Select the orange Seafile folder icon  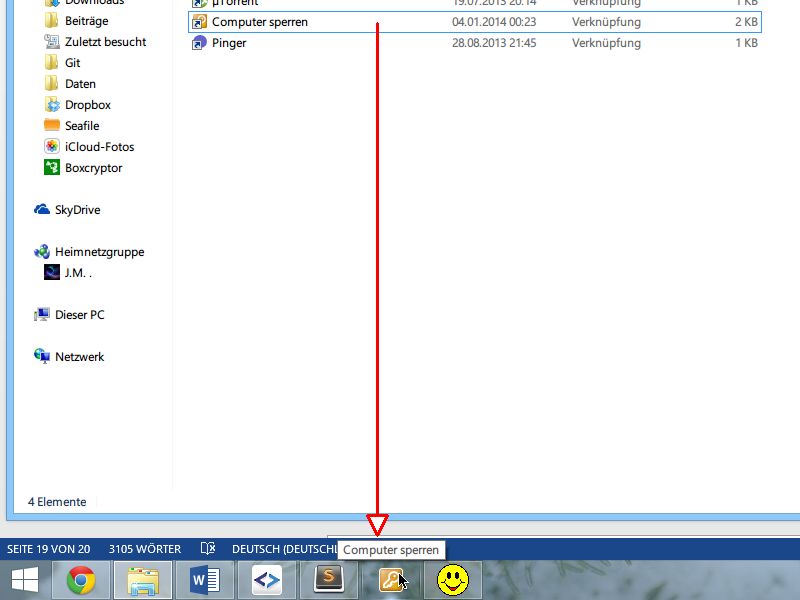point(52,126)
